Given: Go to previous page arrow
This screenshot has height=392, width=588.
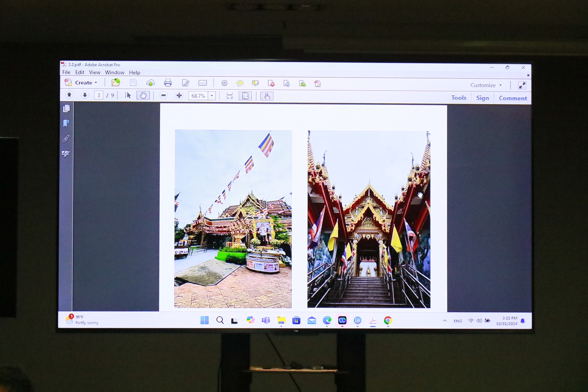Looking at the screenshot, I should click(x=69, y=95).
